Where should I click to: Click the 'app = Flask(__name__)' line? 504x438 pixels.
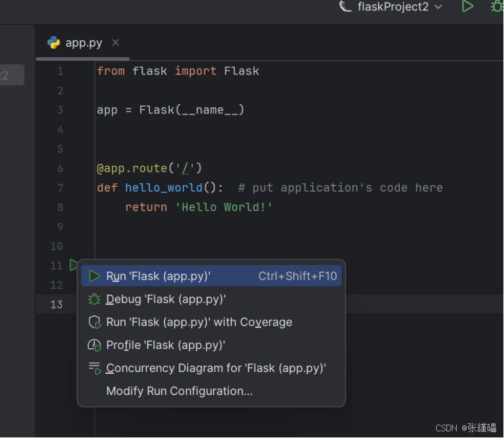(170, 110)
